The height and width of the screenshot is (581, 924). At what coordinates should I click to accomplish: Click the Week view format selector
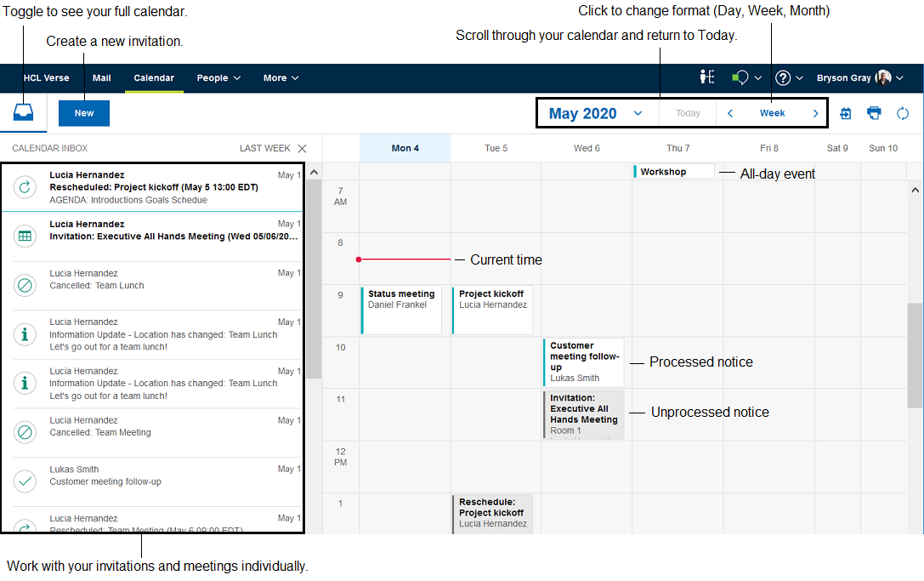pos(772,113)
